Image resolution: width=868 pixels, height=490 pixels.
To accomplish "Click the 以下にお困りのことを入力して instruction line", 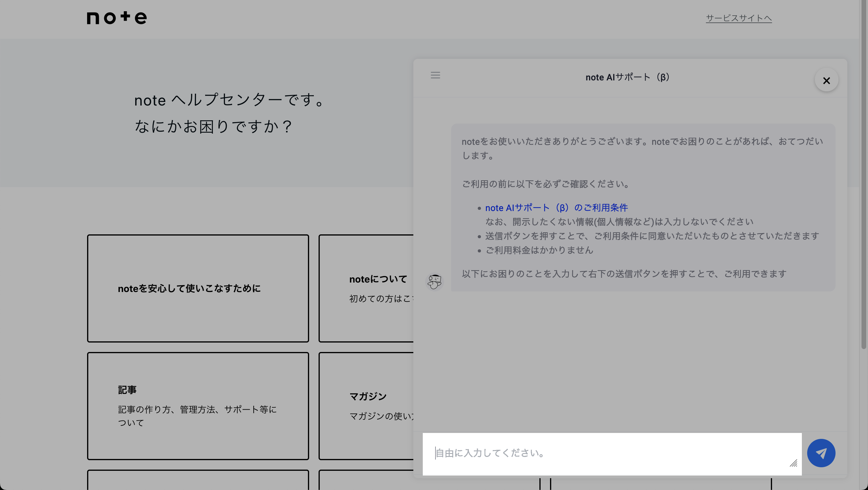I will (x=624, y=273).
